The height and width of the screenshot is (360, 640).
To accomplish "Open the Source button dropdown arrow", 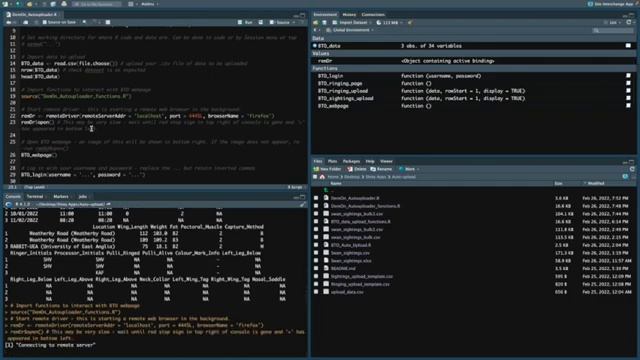I will (x=293, y=22).
